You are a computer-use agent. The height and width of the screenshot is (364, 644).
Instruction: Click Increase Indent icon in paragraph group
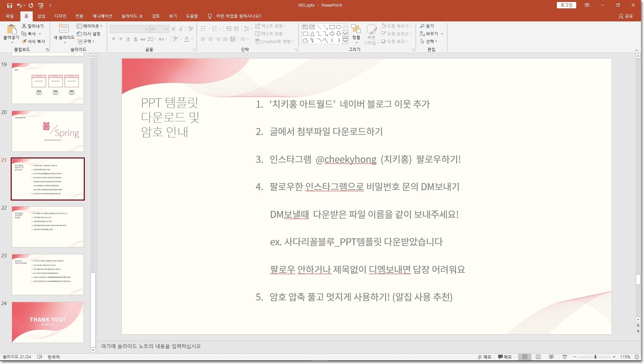[x=236, y=29]
